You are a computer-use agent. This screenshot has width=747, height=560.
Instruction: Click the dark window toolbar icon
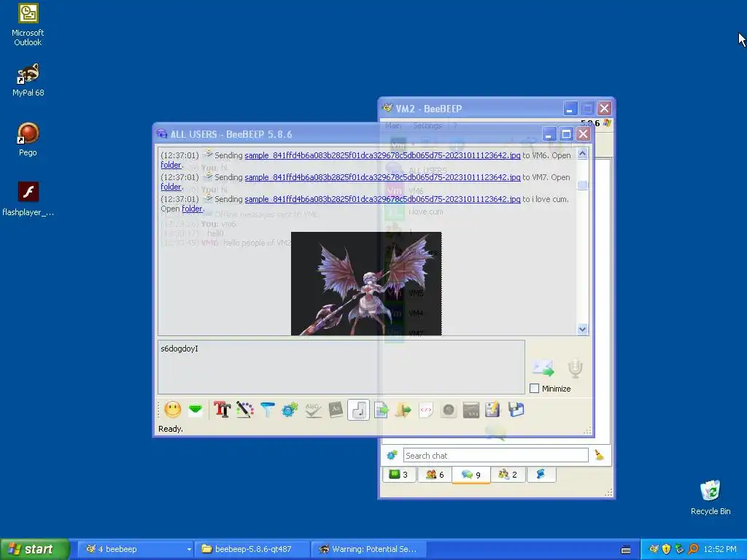[x=471, y=410]
